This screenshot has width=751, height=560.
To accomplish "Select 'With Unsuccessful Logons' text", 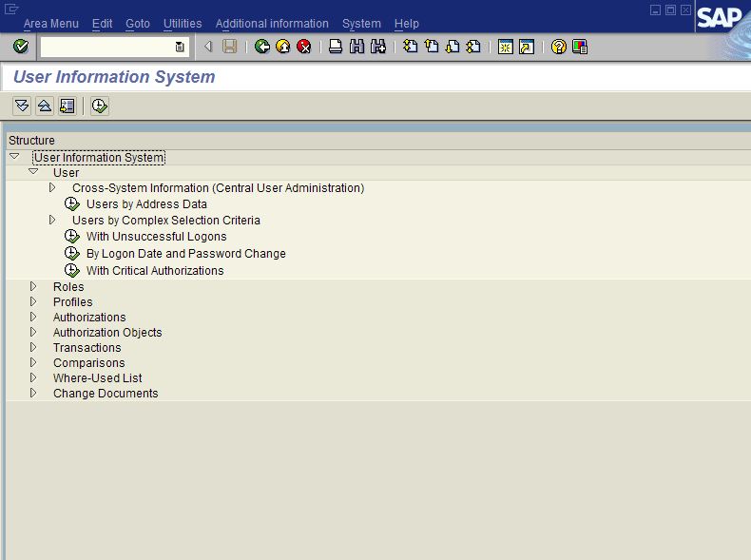I will click(157, 237).
